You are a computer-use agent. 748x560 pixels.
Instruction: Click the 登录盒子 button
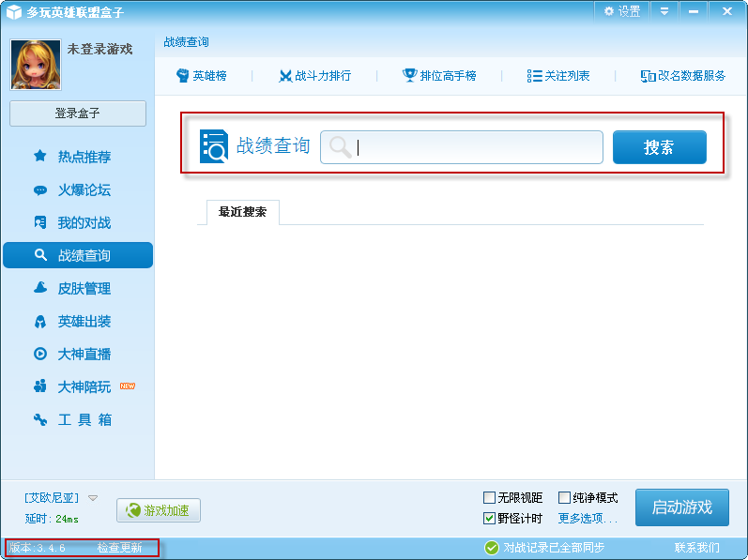(x=78, y=114)
